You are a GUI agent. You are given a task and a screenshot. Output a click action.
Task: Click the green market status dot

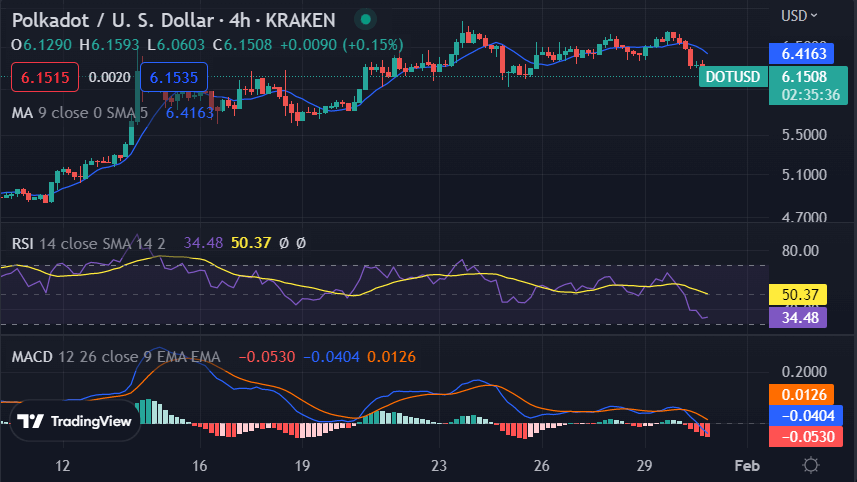coord(366,20)
